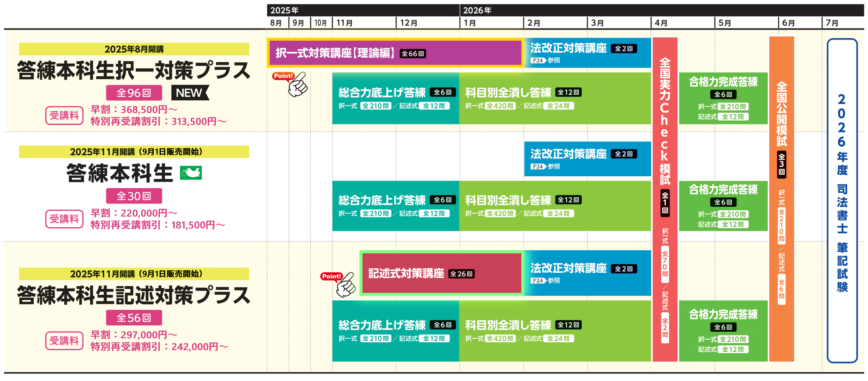The width and height of the screenshot is (868, 381).
Task: Select the pink 全96回 badge
Action: (134, 93)
